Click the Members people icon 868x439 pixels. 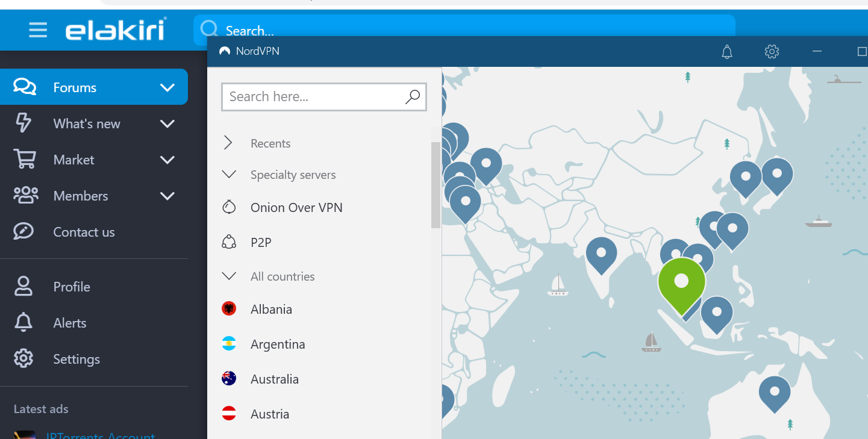(25, 195)
